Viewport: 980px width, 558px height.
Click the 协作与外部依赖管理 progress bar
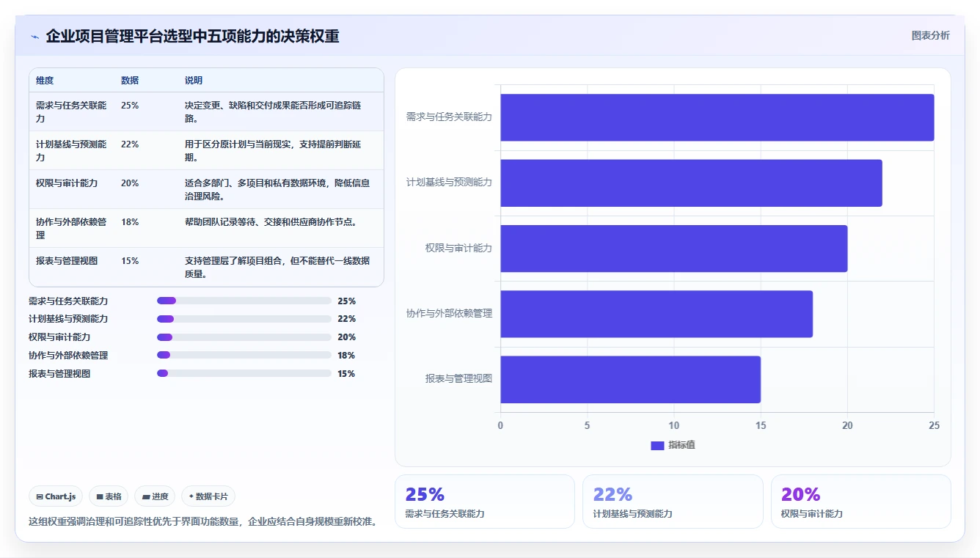[244, 355]
